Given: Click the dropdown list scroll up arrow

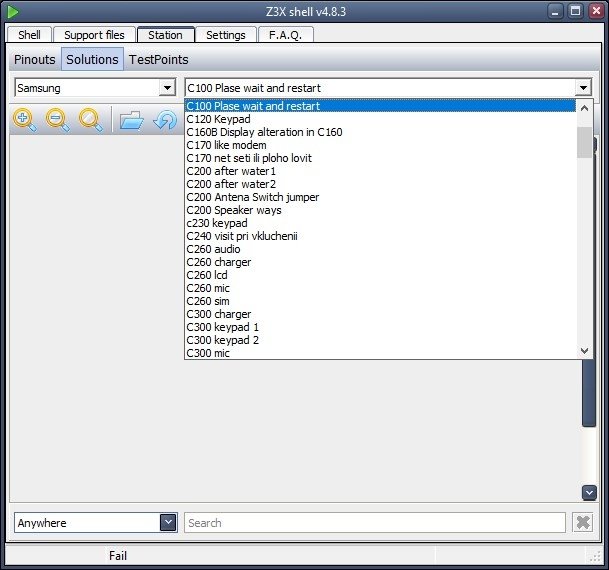Looking at the screenshot, I should tap(584, 108).
